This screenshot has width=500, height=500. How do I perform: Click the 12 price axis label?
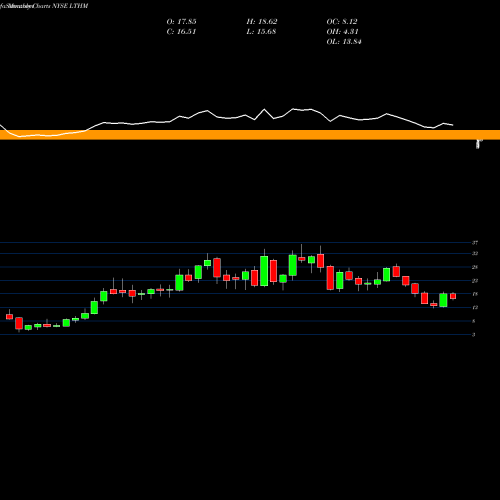pyautogui.click(x=475, y=307)
